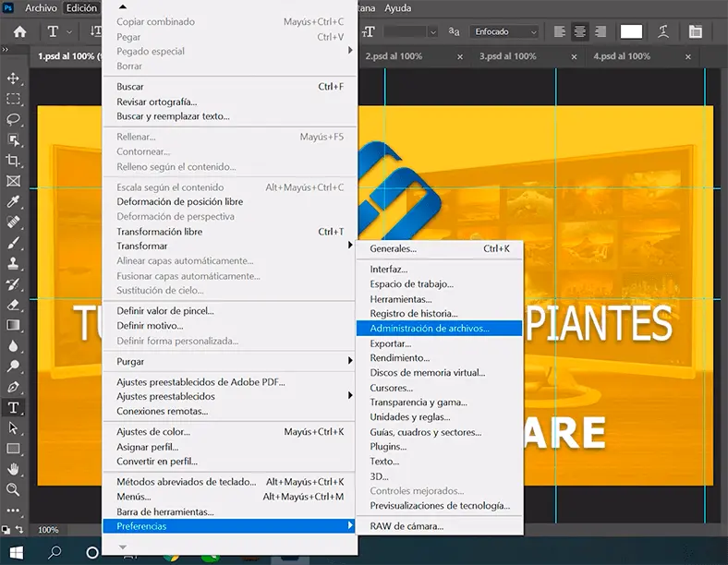Choose Preferencias in the Edición menu
This screenshot has width=728, height=565.
pyautogui.click(x=230, y=526)
